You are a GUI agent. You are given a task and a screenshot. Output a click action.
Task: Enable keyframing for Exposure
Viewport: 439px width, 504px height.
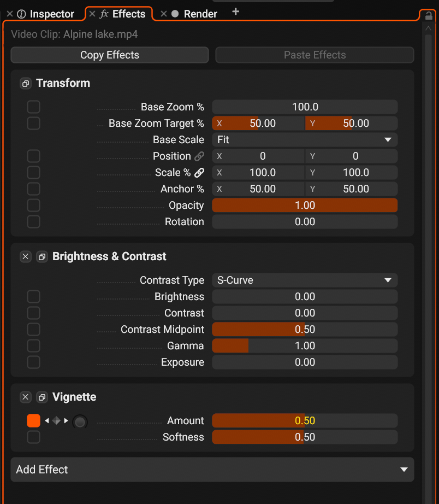click(33, 362)
